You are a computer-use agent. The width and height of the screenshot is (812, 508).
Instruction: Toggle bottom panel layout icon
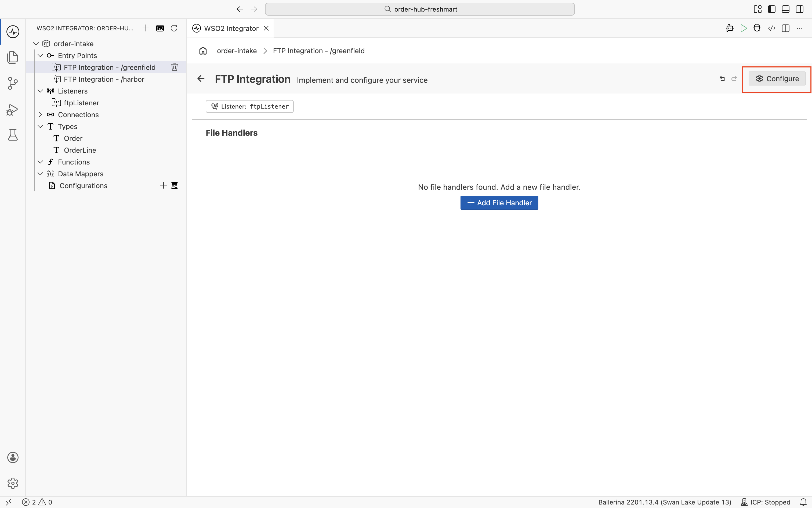tap(785, 9)
